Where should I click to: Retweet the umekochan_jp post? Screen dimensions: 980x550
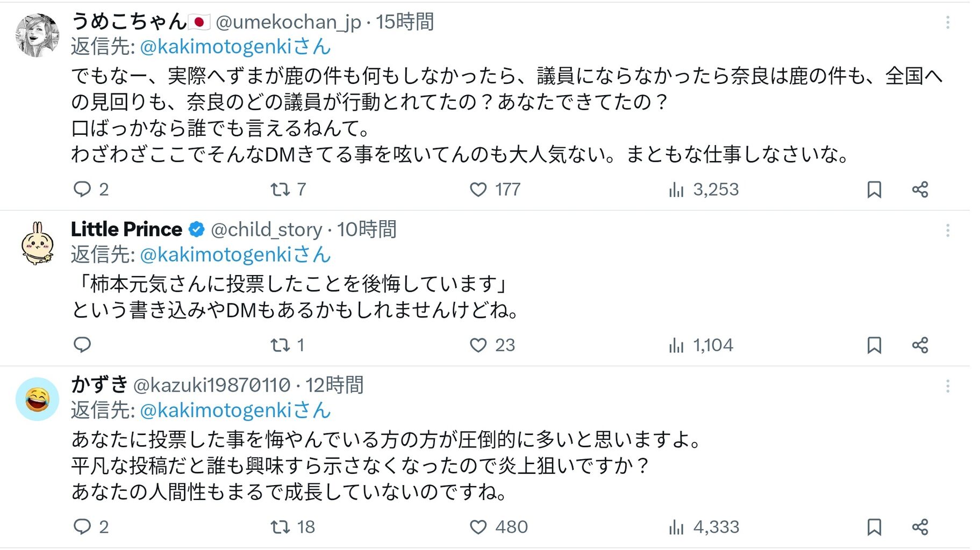pos(280,189)
